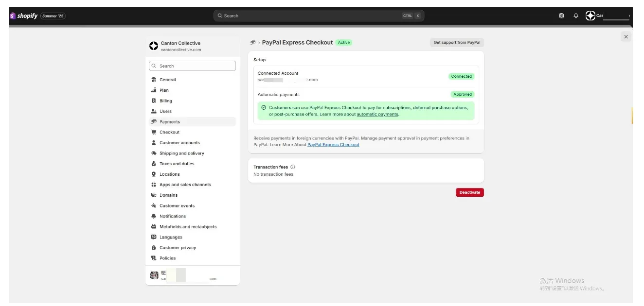Go to Taxes and duties
The height and width of the screenshot is (306, 644).
(x=192, y=164)
